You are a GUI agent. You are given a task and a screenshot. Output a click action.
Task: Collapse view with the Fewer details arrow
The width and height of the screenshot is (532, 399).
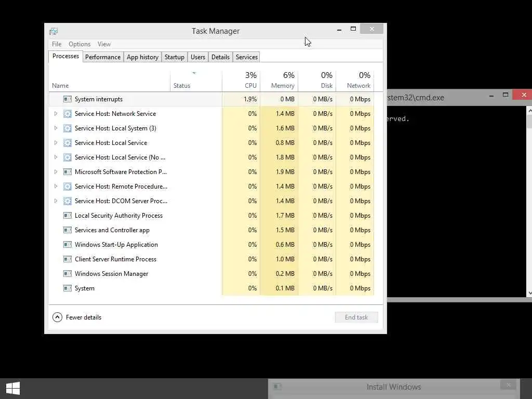(57, 317)
